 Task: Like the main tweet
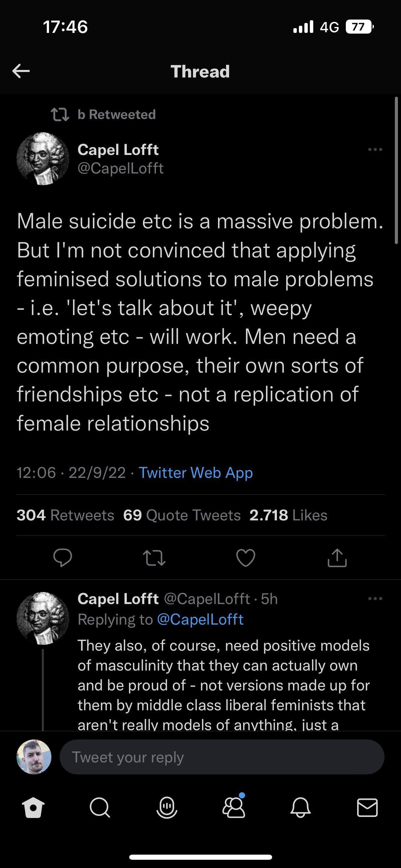[246, 557]
